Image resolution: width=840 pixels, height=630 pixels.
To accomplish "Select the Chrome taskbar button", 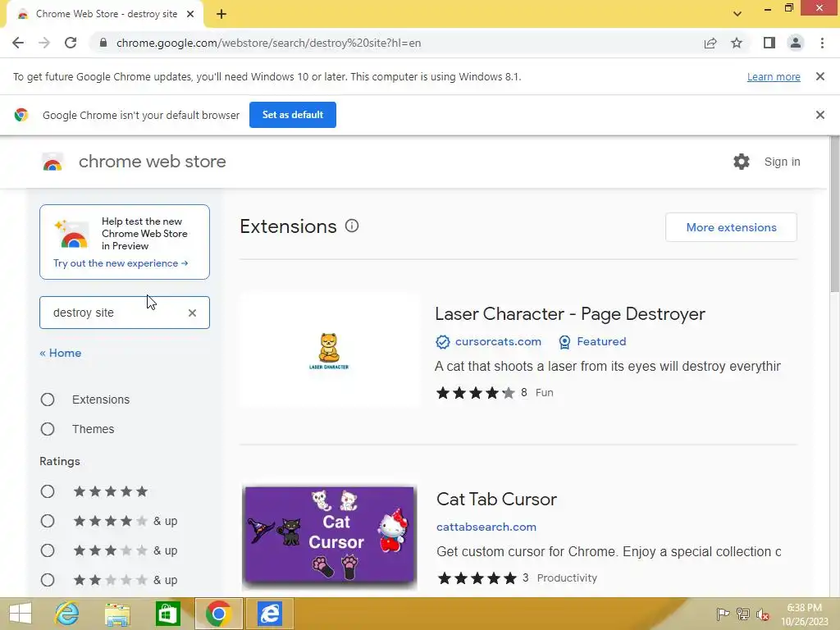I will coord(218,614).
